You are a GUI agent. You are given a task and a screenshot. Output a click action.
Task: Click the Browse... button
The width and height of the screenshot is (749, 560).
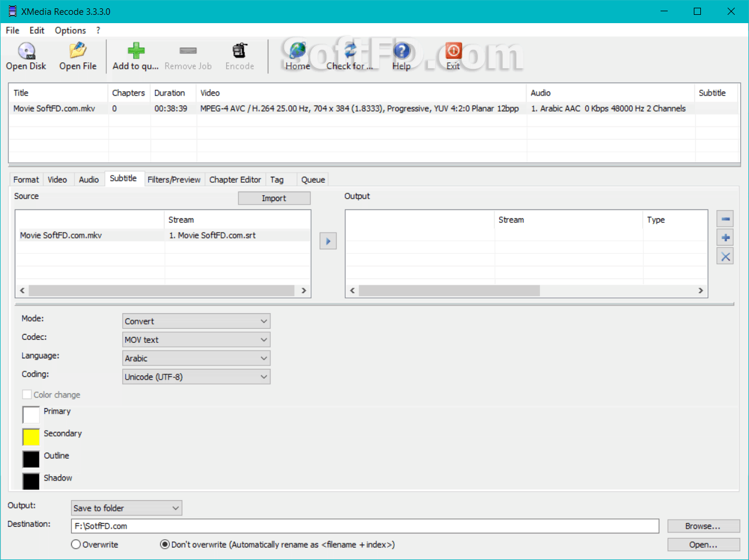(703, 526)
